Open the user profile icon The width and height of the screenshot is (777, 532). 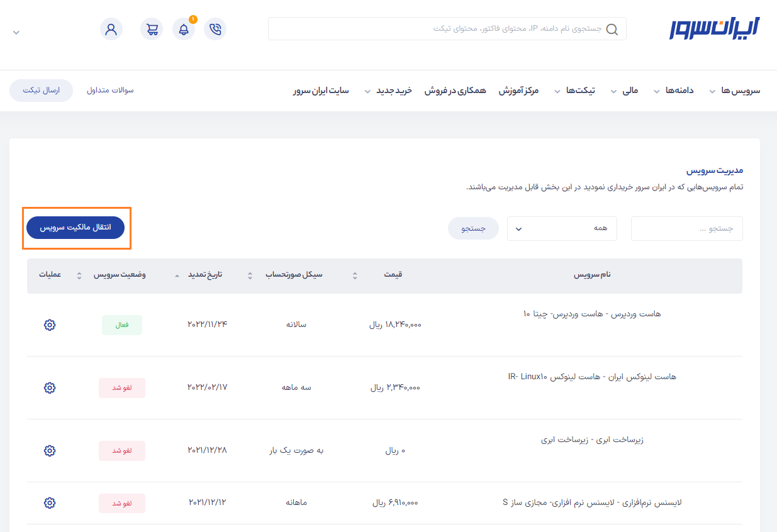(111, 30)
